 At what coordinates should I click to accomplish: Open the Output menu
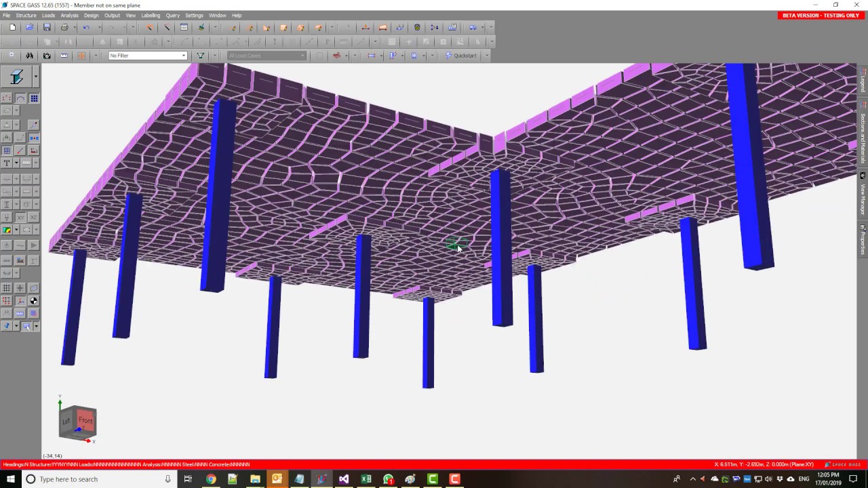pos(112,15)
